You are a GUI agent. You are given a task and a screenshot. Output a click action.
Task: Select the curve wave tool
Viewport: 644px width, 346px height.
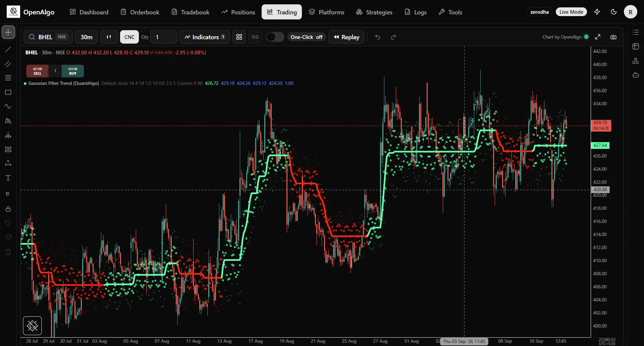(8, 107)
